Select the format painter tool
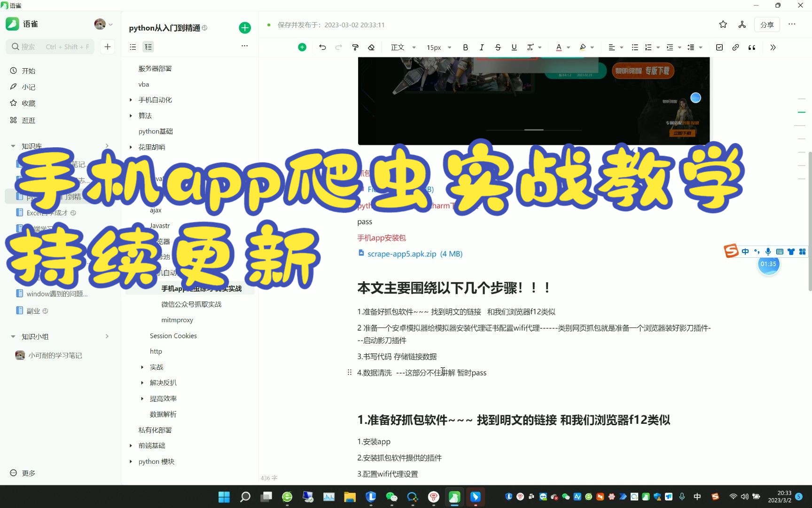This screenshot has height=508, width=812. point(355,47)
